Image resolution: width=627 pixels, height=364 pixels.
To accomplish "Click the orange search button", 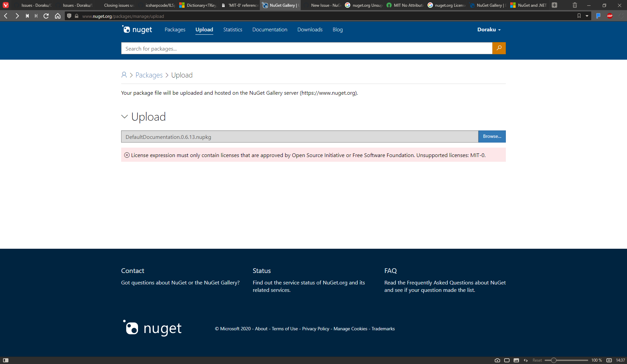I will 499,48.
